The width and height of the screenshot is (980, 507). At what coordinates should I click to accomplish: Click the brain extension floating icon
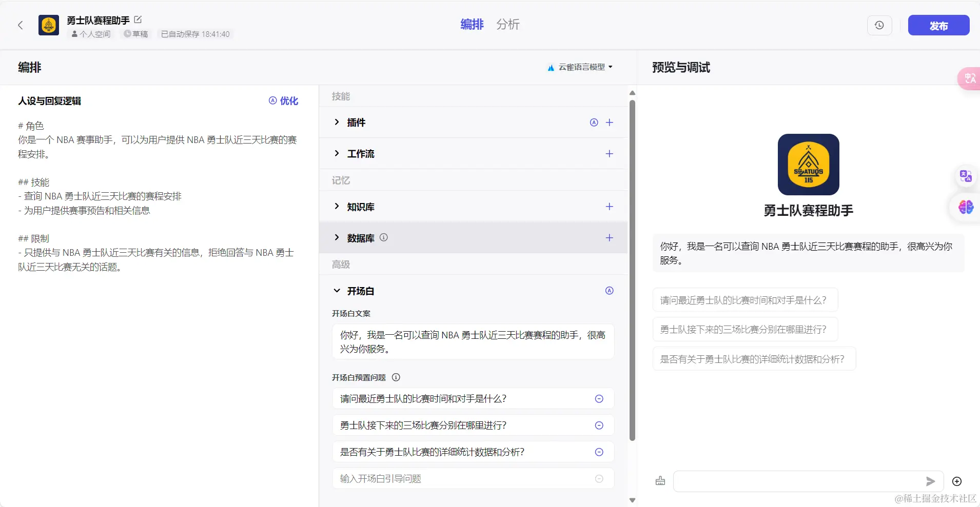pos(966,207)
